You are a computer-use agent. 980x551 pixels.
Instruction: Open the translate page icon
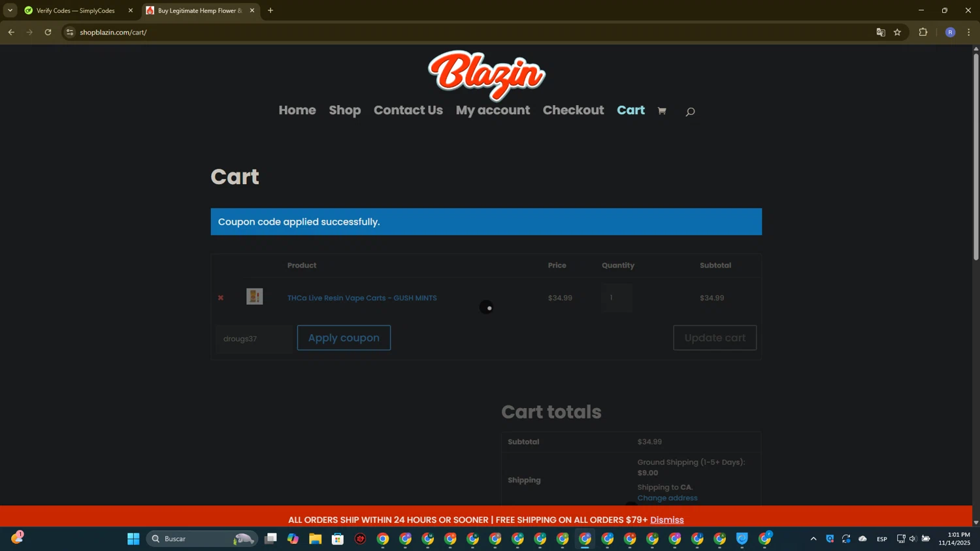[x=881, y=32]
